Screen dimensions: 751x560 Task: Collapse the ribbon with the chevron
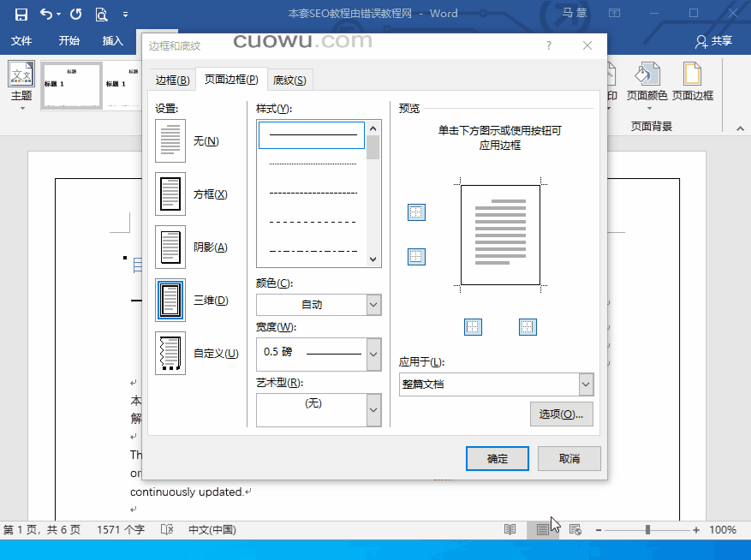point(740,128)
